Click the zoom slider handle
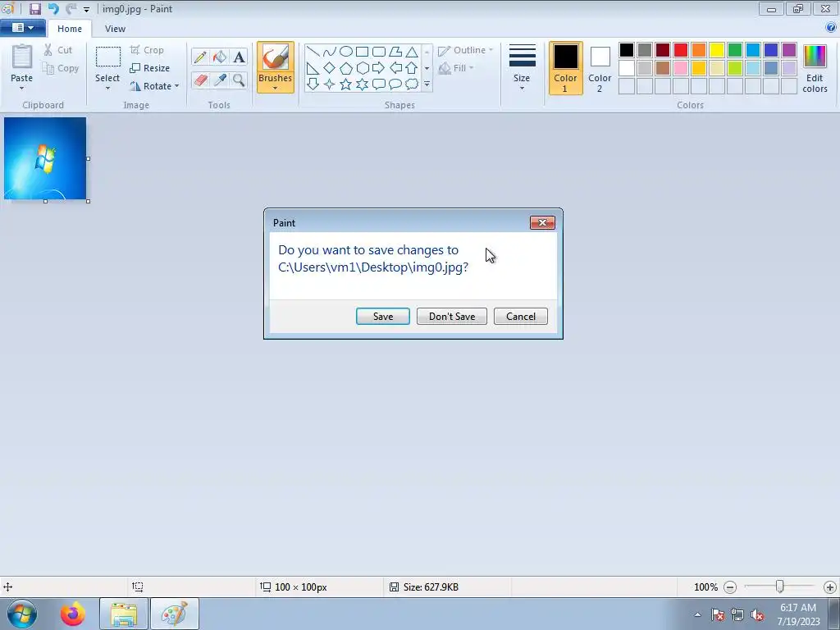 coord(779,587)
